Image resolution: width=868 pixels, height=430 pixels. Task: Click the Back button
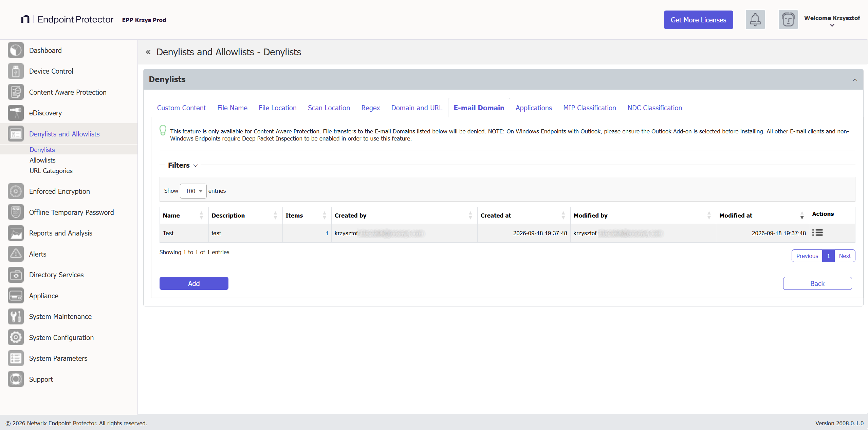coord(817,283)
